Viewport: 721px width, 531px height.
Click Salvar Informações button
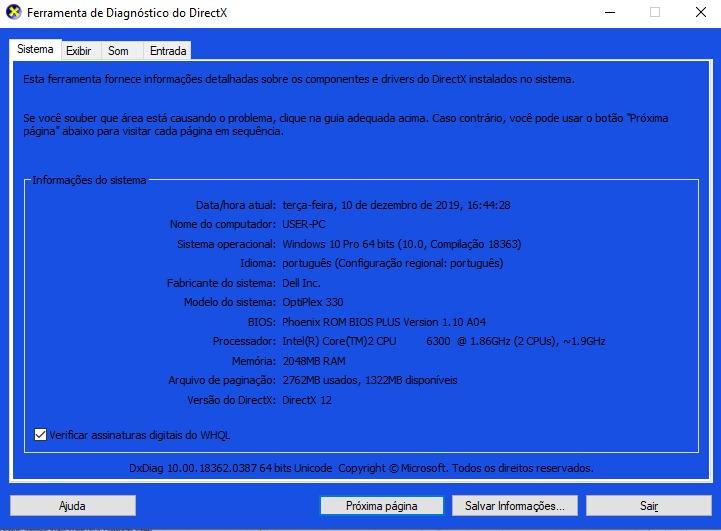(515, 506)
